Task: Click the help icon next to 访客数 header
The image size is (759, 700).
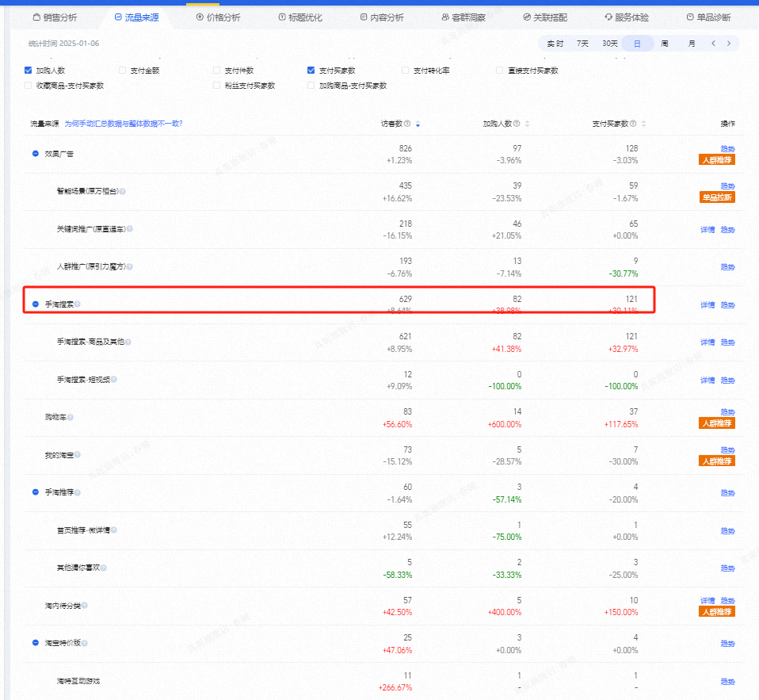Action: [407, 124]
